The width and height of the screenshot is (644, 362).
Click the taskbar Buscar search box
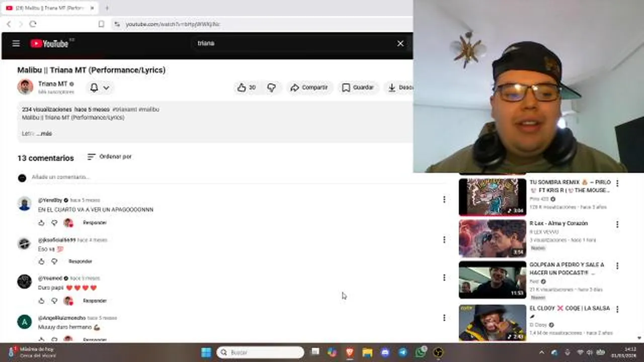click(x=260, y=352)
